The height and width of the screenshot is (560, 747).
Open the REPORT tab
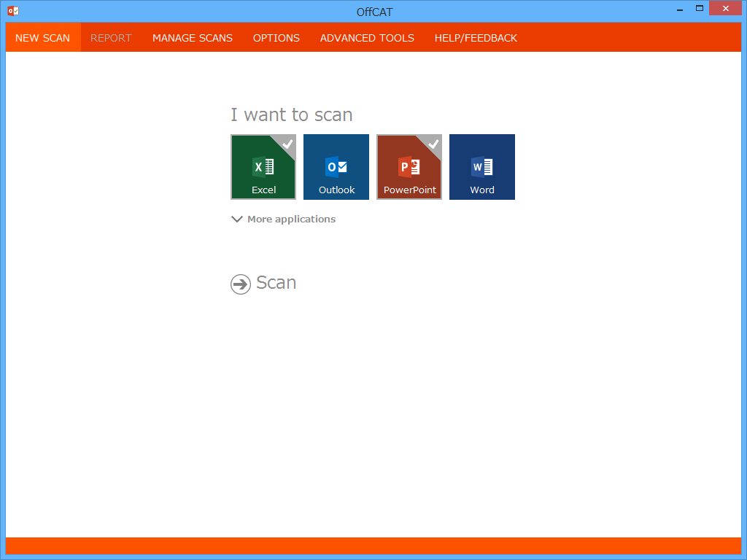click(111, 38)
